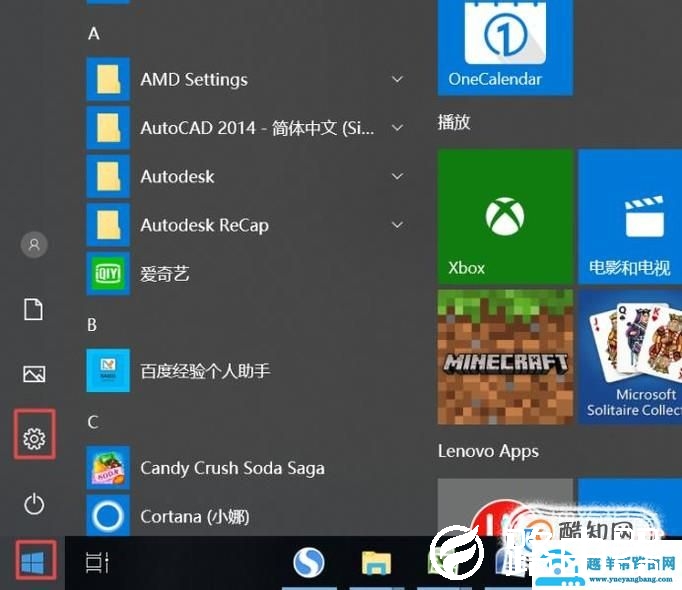Open the Power options icon
The image size is (682, 590).
coord(34,504)
